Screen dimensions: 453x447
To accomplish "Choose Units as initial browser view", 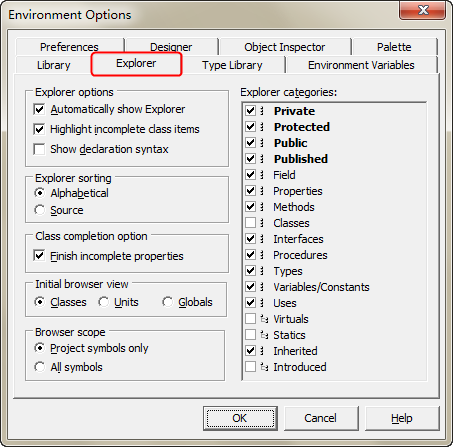I will [x=103, y=302].
